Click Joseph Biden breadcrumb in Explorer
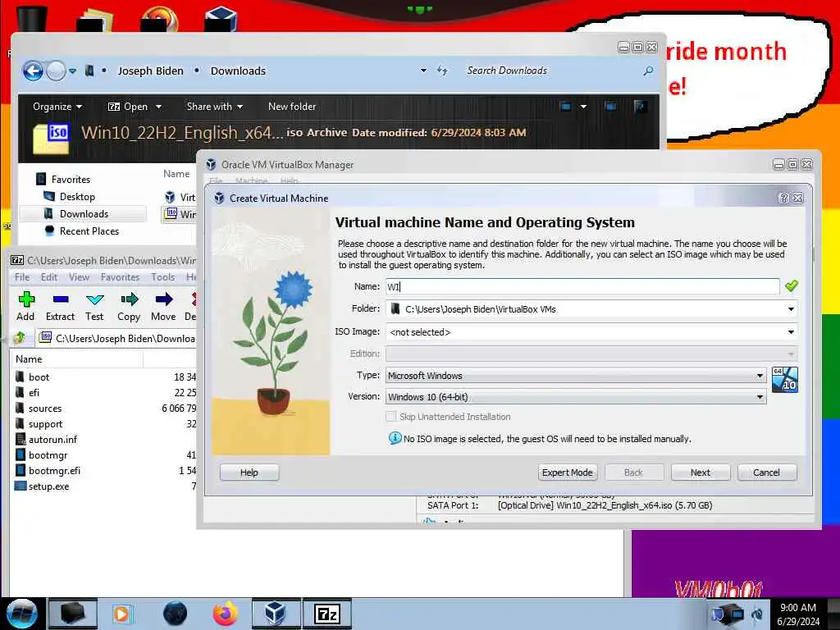Viewport: 840px width, 630px height. click(151, 71)
